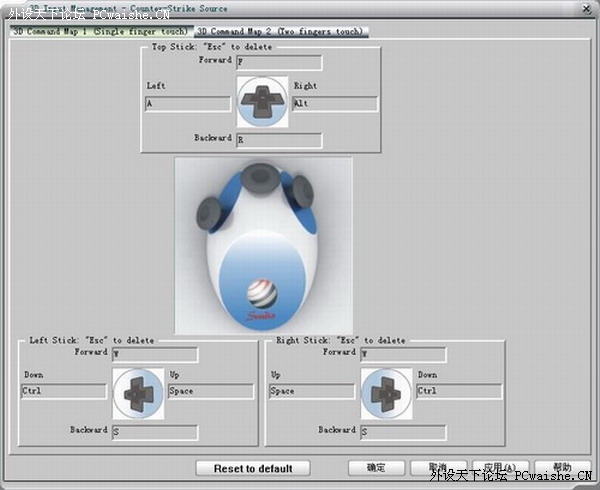Viewport: 600px width, 490px height.
Task: Focus the Top Stick Left field containing A
Action: (187, 104)
